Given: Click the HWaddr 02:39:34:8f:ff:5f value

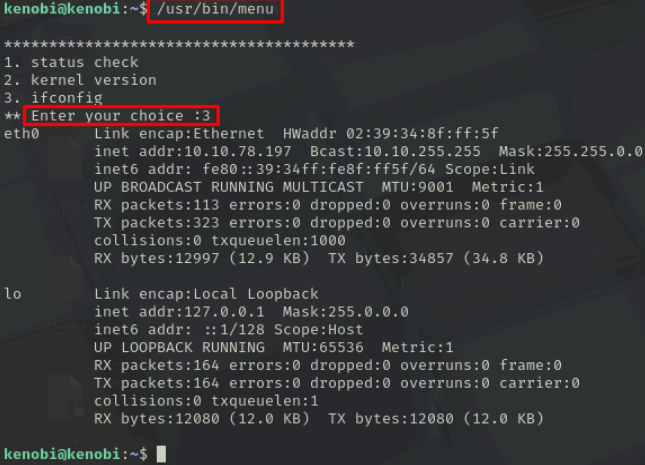Looking at the screenshot, I should click(x=390, y=133).
